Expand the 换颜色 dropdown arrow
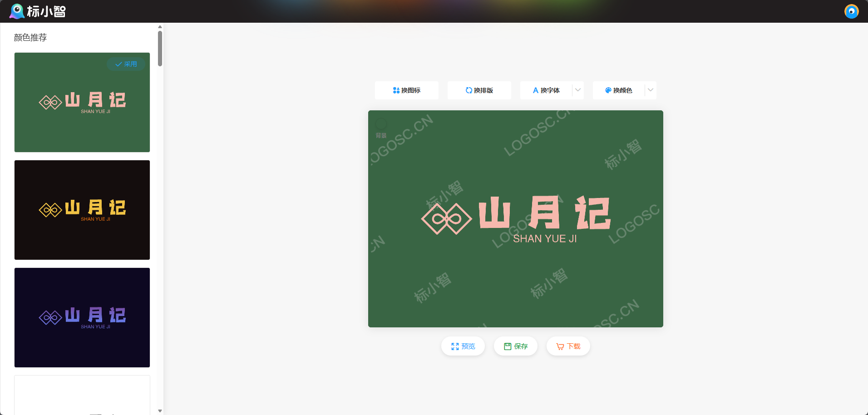Image resolution: width=868 pixels, height=415 pixels. (x=651, y=90)
